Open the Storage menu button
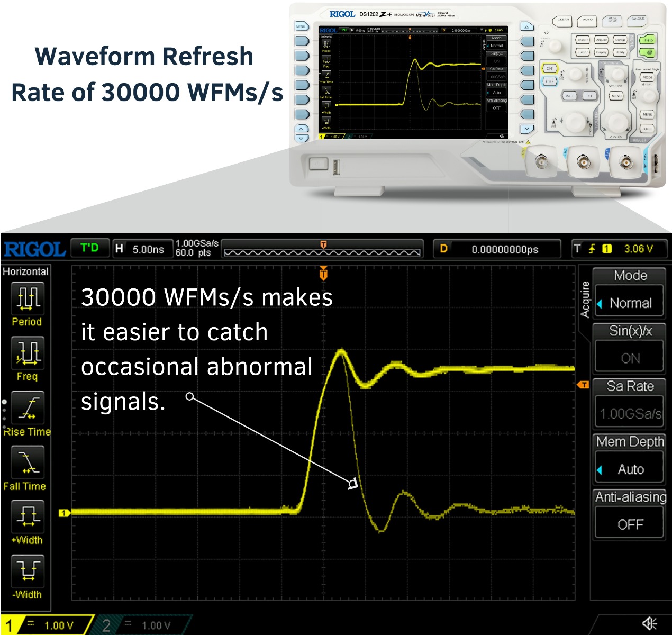672x635 pixels. click(621, 40)
